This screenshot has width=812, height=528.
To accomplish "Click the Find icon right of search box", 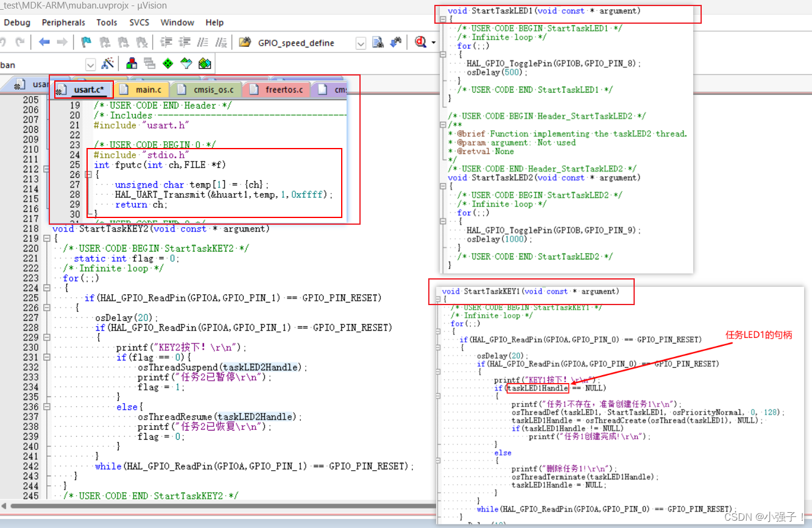I will [378, 43].
